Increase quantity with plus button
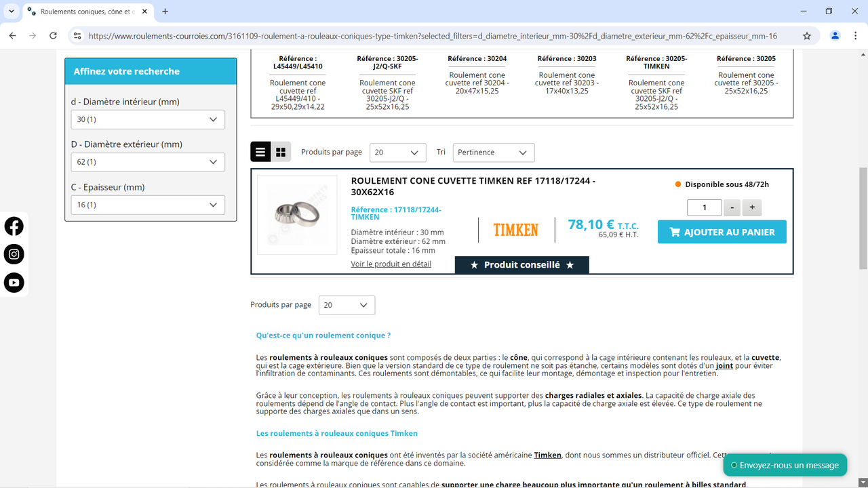Screen dimensions: 868x488 (752, 207)
